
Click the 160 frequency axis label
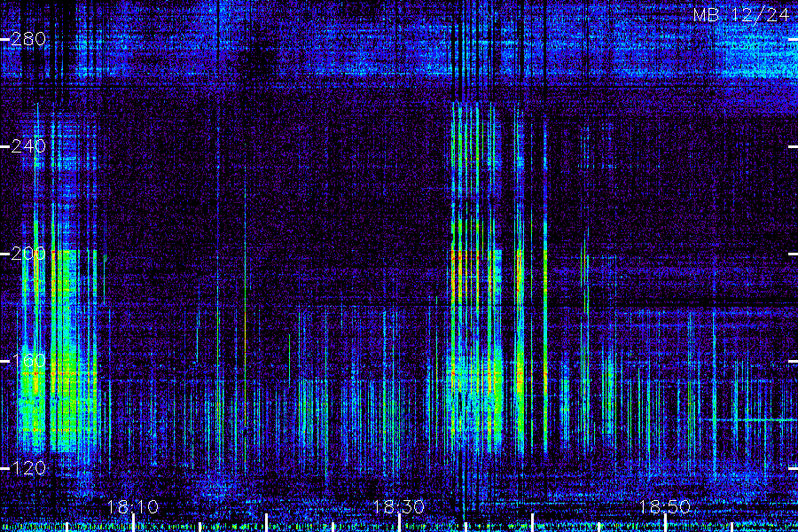(28, 361)
